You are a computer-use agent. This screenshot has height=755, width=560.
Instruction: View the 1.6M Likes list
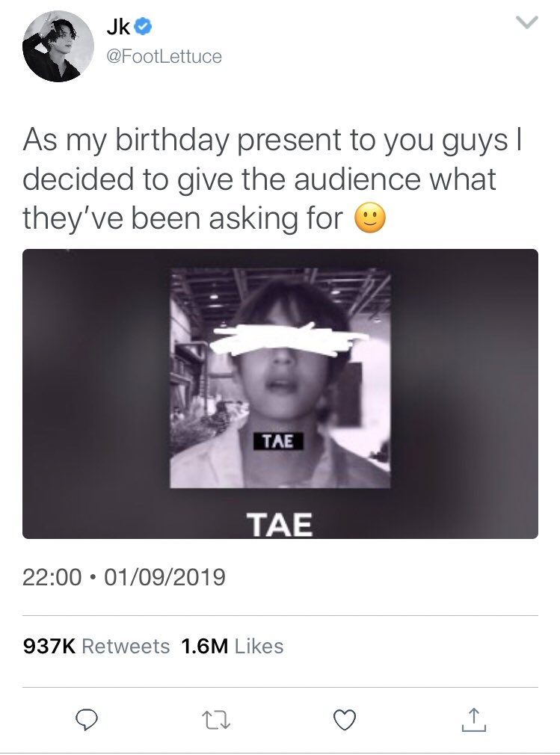(x=232, y=646)
